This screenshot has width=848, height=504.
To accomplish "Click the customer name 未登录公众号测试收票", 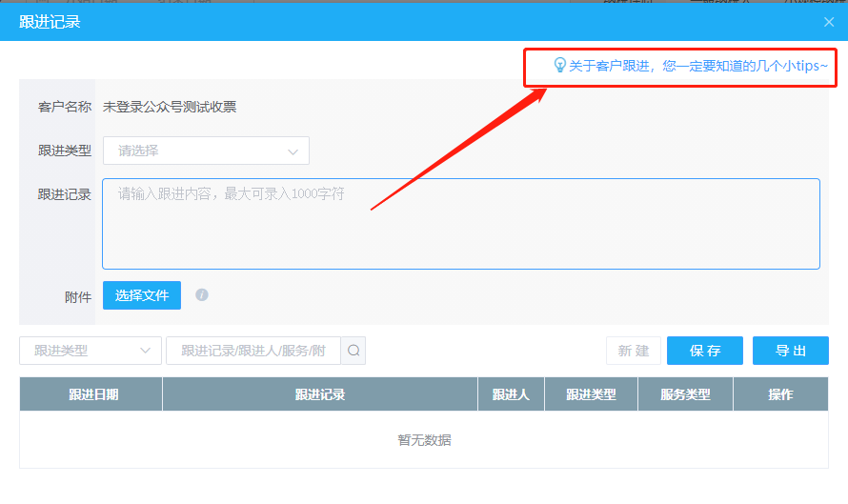I will (x=170, y=107).
